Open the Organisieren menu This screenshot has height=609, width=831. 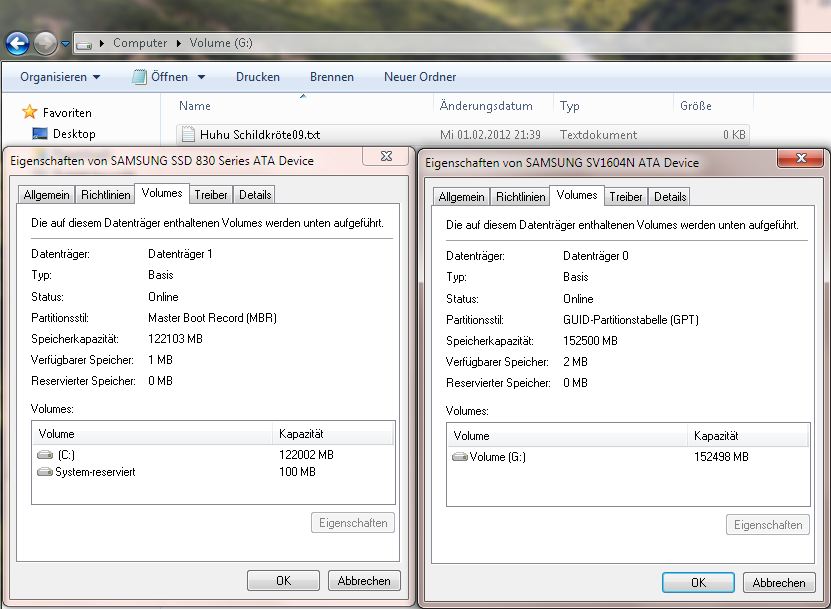(60, 77)
